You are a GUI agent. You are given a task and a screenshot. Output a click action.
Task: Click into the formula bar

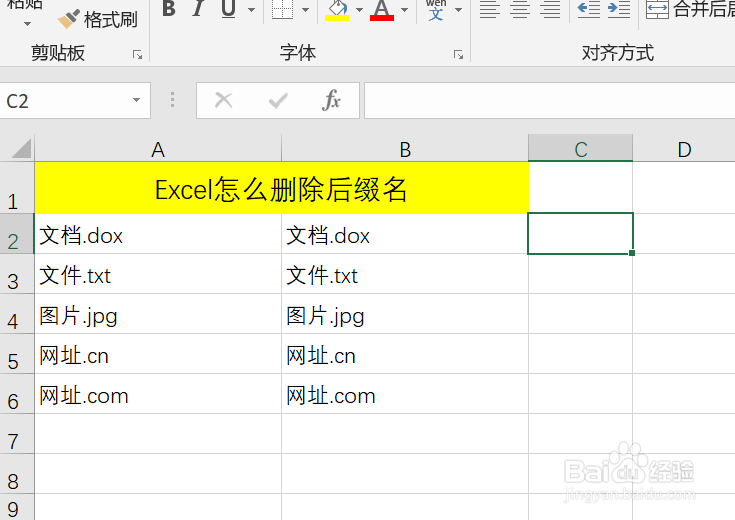point(549,100)
